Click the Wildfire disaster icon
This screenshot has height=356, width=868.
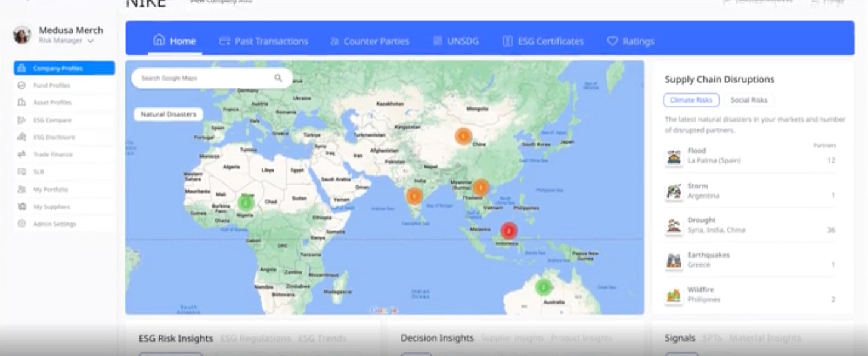pyautogui.click(x=674, y=295)
